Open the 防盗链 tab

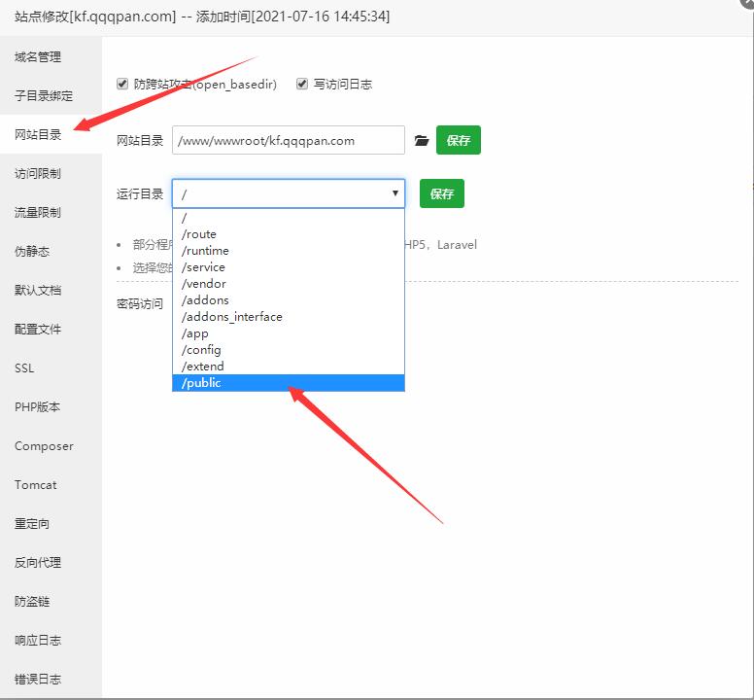(32, 602)
